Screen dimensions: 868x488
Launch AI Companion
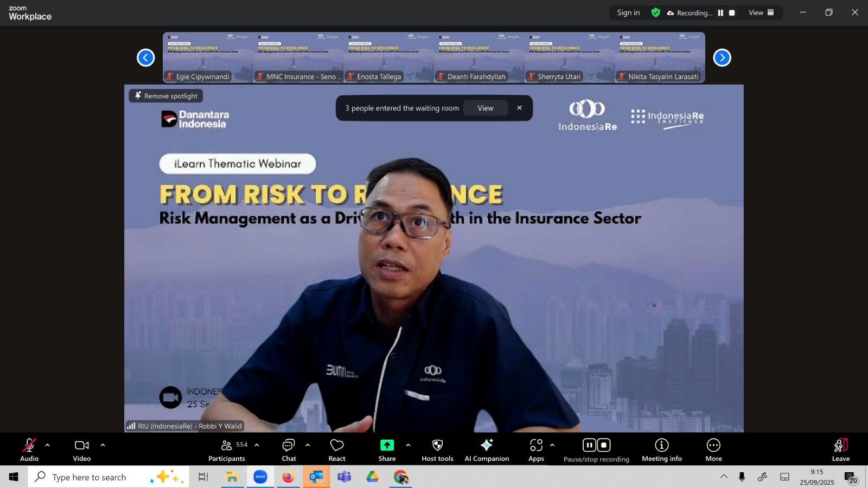[487, 450]
